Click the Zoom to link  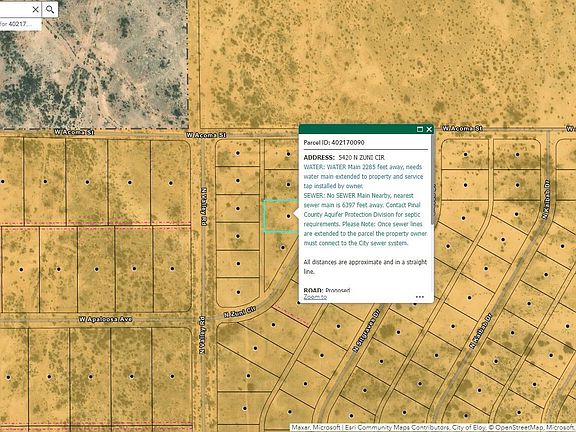[x=315, y=297]
